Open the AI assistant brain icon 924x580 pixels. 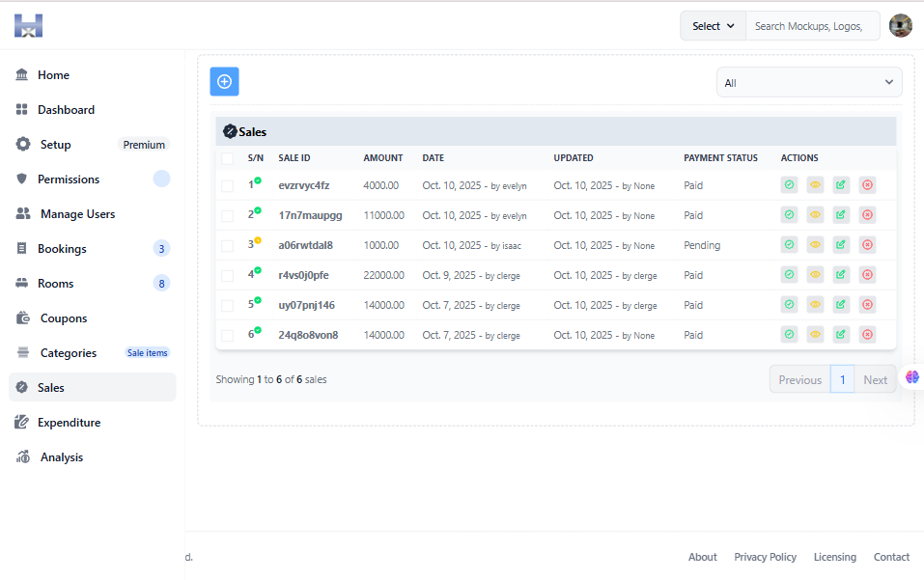911,376
